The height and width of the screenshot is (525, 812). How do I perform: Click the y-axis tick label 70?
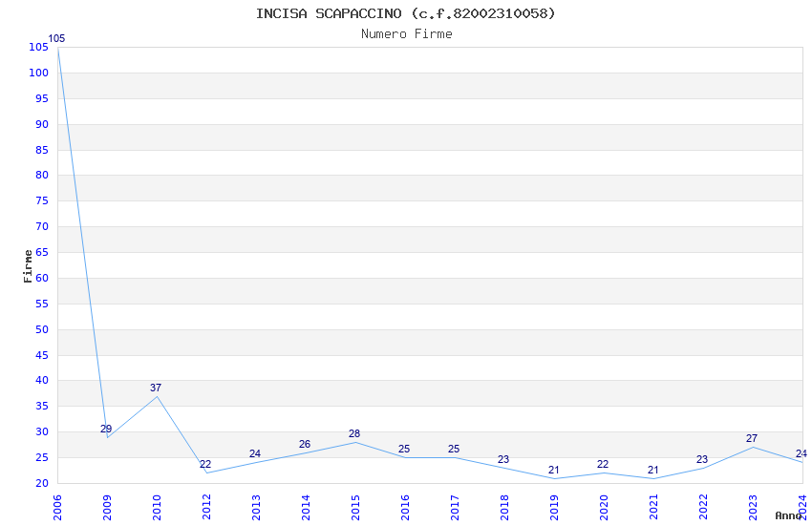[x=42, y=226]
